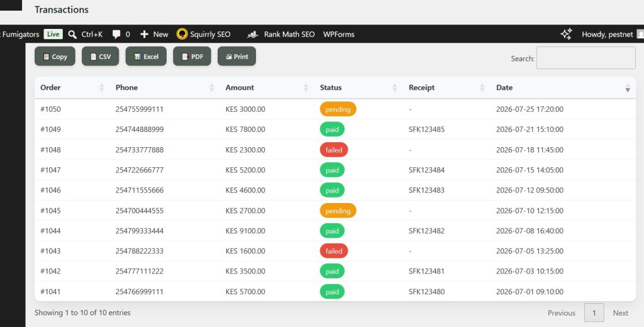Viewport: 644px width, 327px height.
Task: Click failed status badge for order #1048
Action: 334,150
